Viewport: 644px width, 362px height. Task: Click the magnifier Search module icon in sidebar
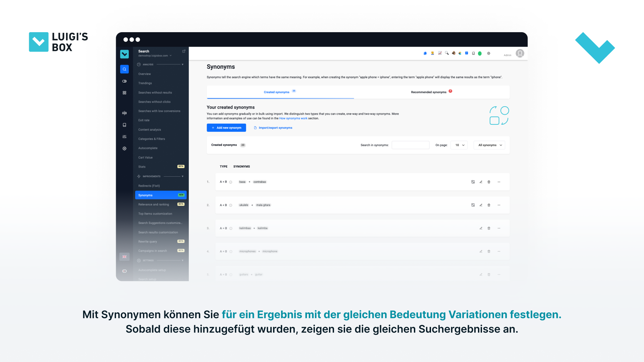[x=124, y=69]
